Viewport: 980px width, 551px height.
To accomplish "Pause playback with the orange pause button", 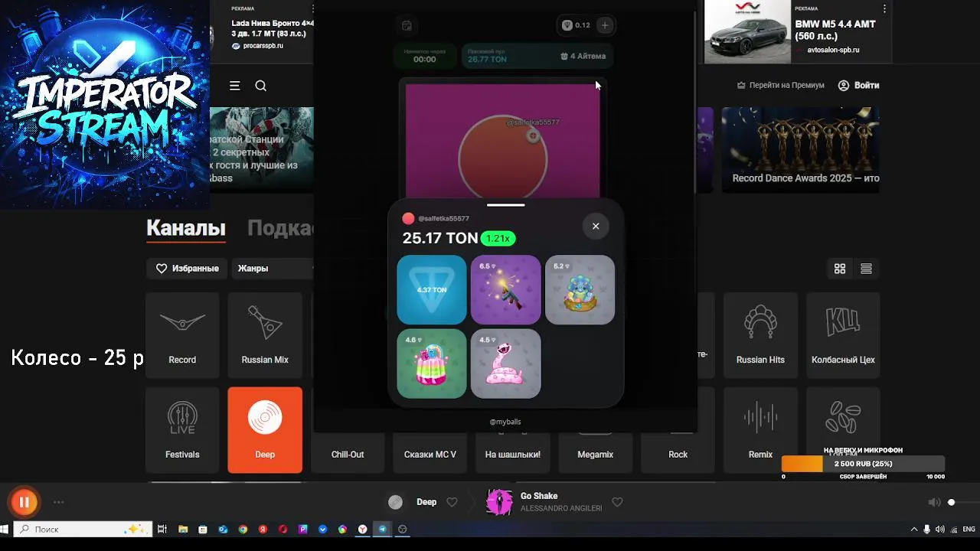I will tap(24, 502).
